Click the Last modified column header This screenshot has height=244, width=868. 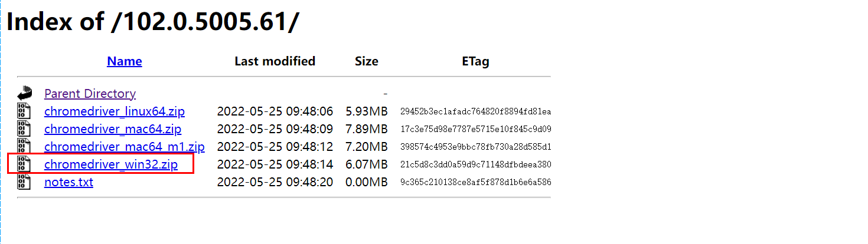pyautogui.click(x=275, y=61)
